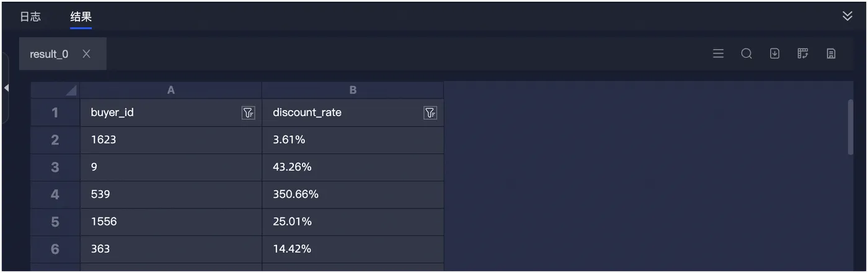Expand the left side panel arrow
This screenshot has width=868, height=273.
(x=6, y=88)
